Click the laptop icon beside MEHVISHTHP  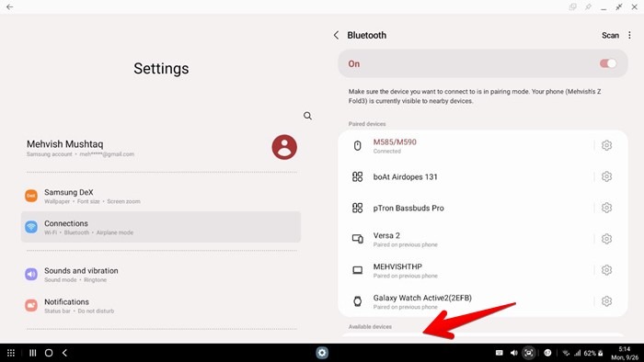tap(357, 270)
